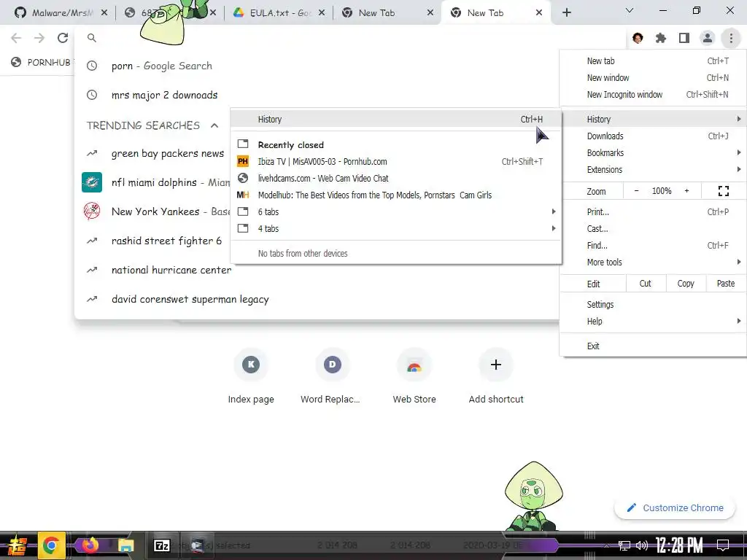Screen dimensions: 747x560
Task: Open Firefox from the taskbar
Action: pyautogui.click(x=90, y=545)
